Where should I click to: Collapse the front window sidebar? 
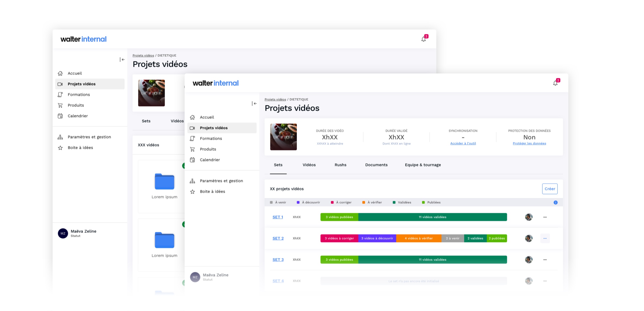254,103
